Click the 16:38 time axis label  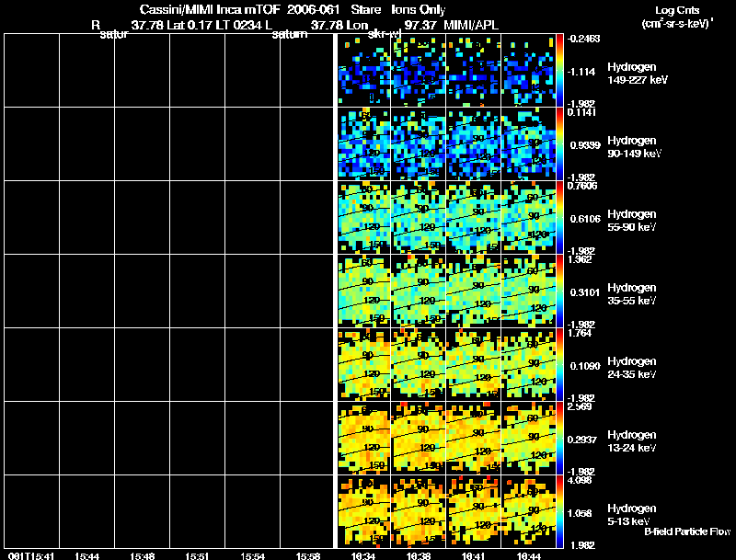click(x=419, y=556)
